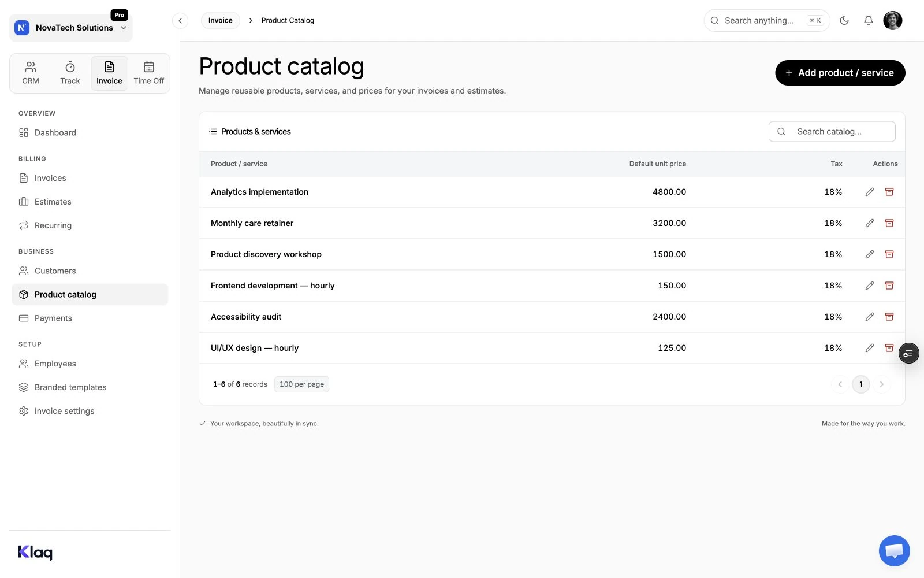Click Add product / service button
The width and height of the screenshot is (924, 578).
[840, 73]
